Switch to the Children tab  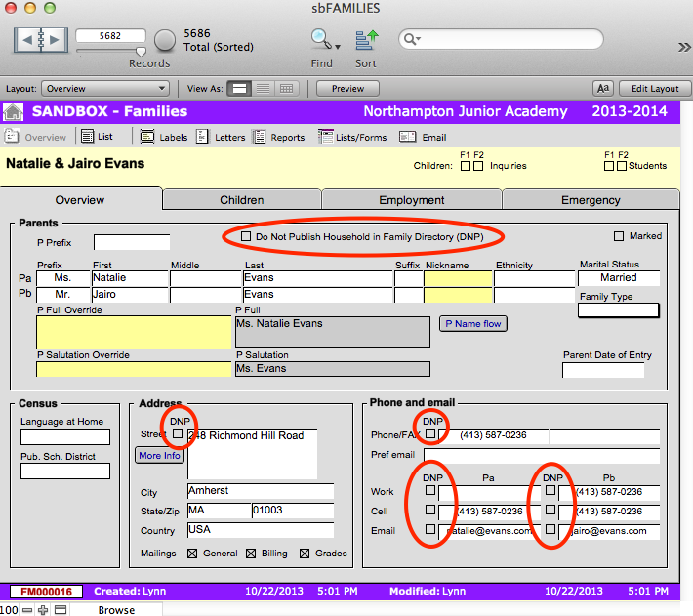point(241,200)
